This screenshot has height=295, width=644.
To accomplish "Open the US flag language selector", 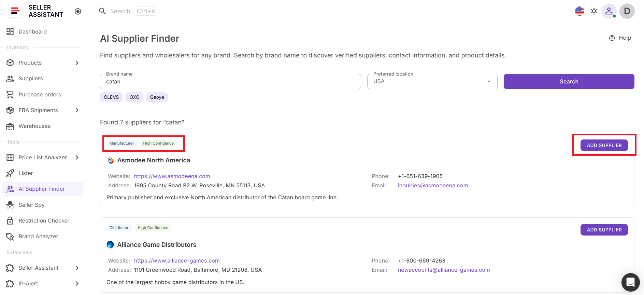I will click(579, 11).
